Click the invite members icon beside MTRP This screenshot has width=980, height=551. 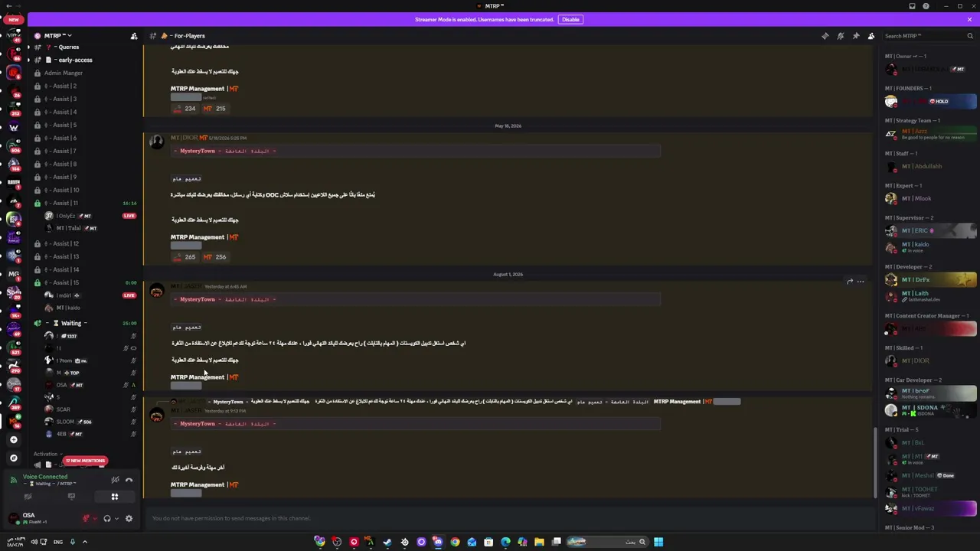click(x=134, y=36)
